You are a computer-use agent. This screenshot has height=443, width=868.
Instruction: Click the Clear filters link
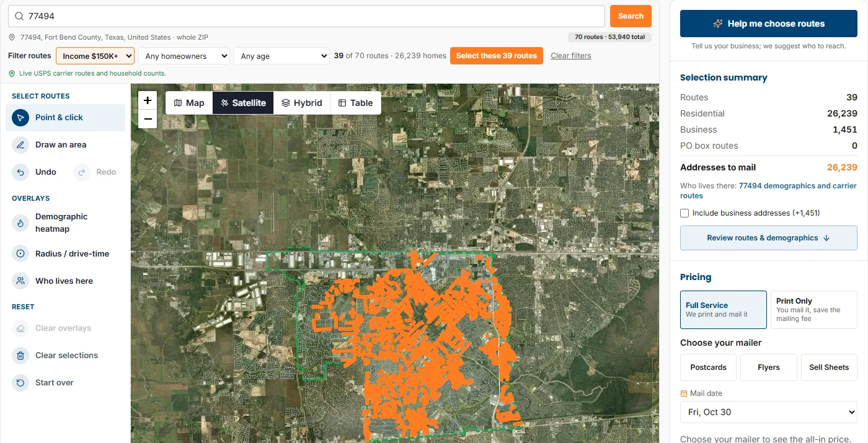click(x=571, y=56)
